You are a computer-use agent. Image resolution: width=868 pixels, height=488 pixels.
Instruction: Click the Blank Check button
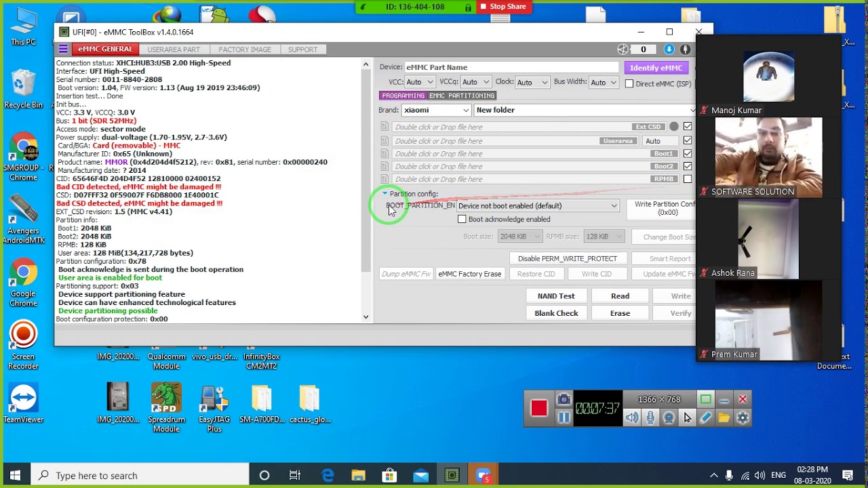tap(556, 313)
